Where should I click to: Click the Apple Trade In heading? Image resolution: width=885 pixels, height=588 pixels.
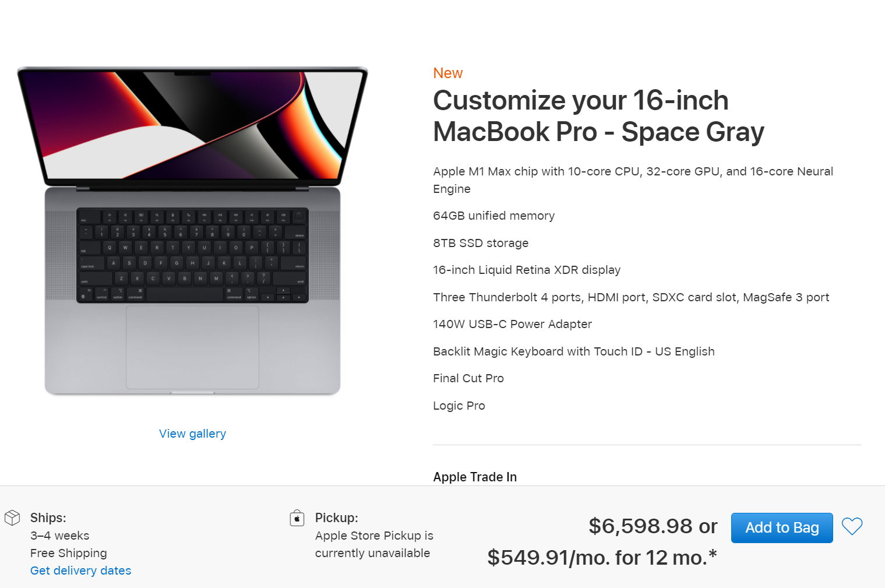(475, 477)
